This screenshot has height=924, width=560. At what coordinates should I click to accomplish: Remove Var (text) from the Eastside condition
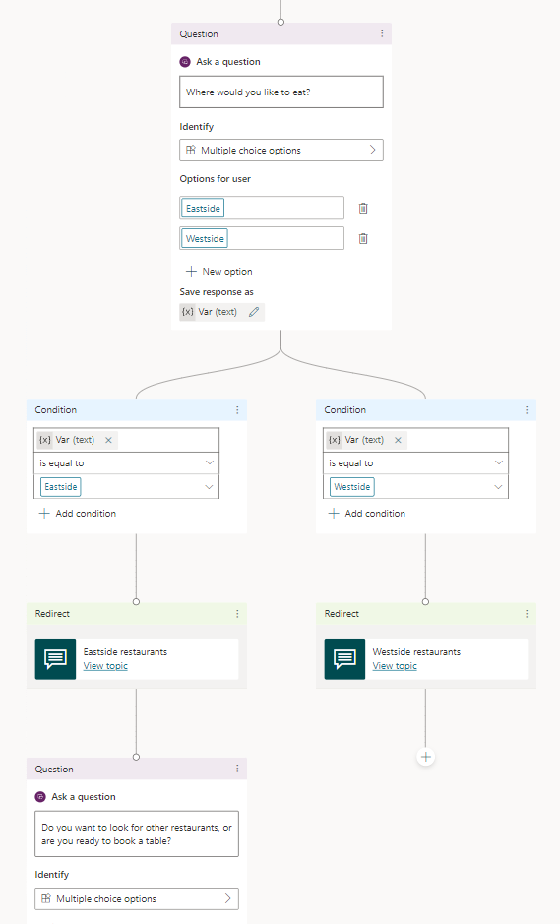[108, 440]
